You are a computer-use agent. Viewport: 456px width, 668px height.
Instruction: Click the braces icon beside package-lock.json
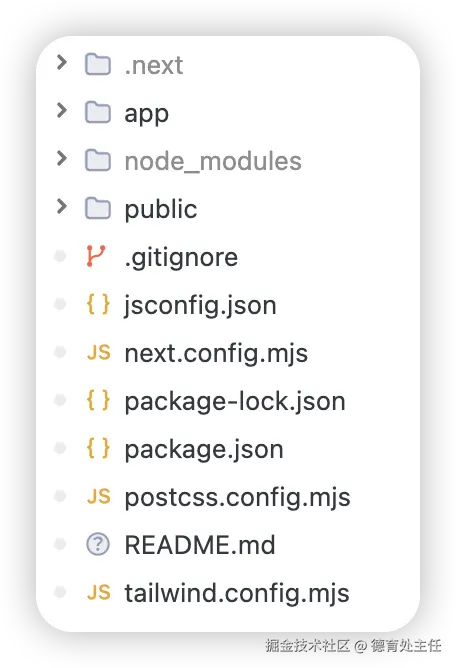98,401
